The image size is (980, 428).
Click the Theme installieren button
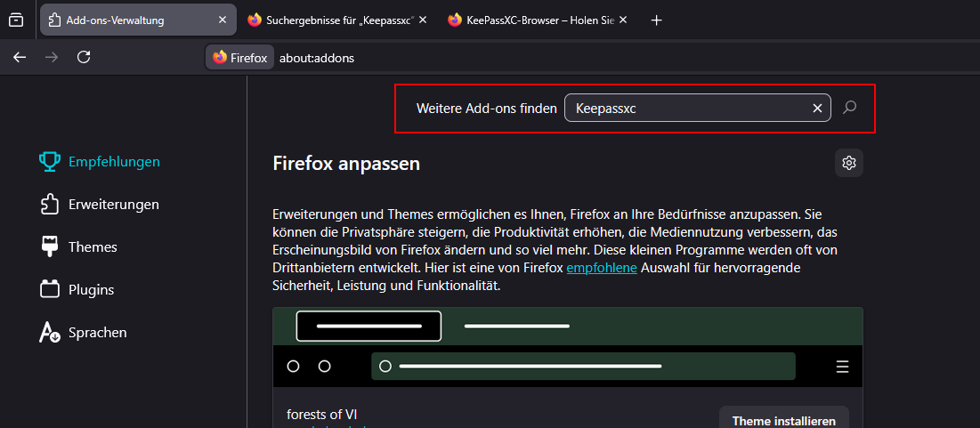pyautogui.click(x=783, y=419)
